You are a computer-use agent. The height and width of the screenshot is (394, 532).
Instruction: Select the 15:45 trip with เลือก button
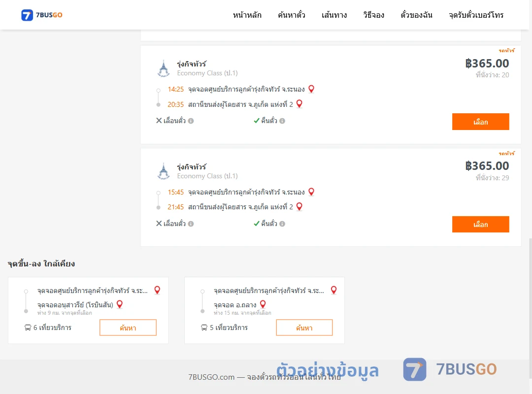[480, 224]
